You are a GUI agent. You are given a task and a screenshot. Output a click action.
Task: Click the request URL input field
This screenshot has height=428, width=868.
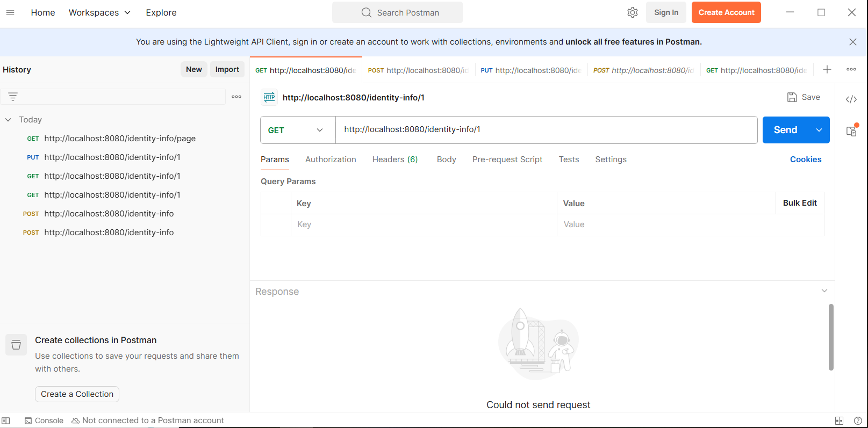point(546,129)
